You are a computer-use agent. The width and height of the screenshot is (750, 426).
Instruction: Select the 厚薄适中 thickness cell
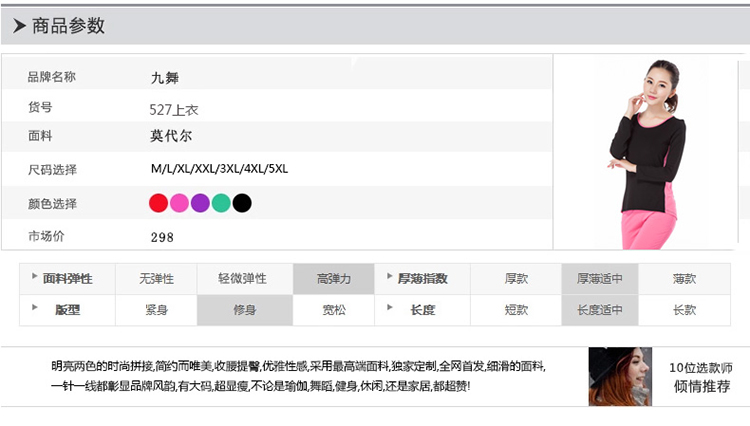tap(599, 279)
